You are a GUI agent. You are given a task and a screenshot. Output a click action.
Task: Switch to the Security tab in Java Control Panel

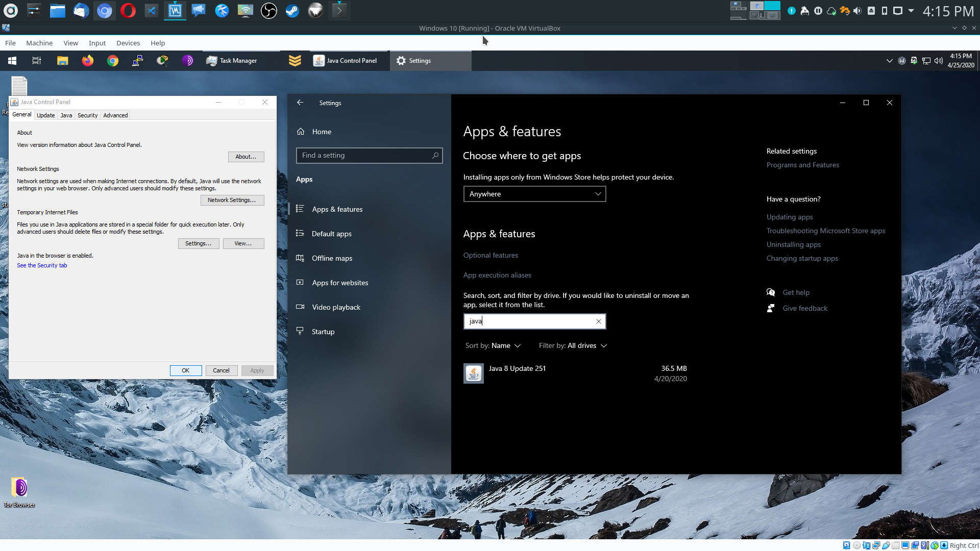(x=87, y=115)
